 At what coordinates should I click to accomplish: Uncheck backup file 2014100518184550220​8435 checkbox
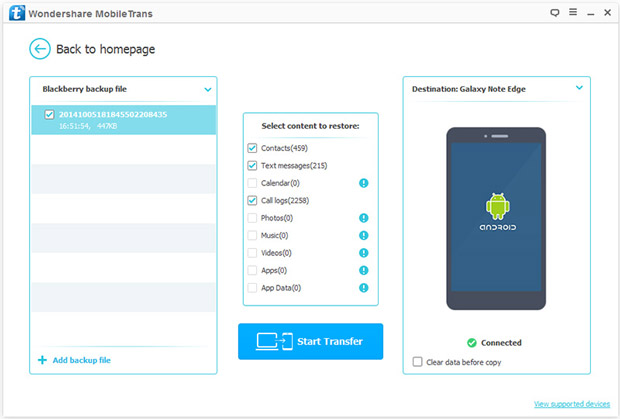pyautogui.click(x=49, y=115)
